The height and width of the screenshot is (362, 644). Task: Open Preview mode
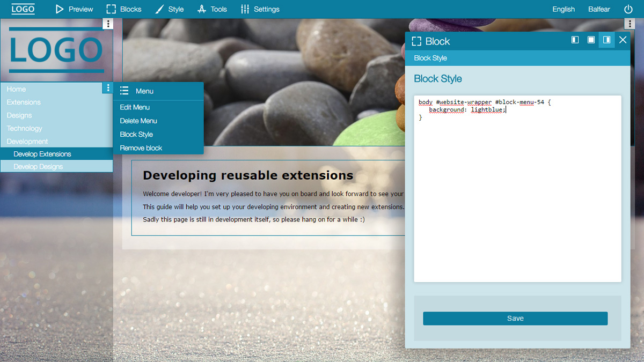pyautogui.click(x=75, y=9)
